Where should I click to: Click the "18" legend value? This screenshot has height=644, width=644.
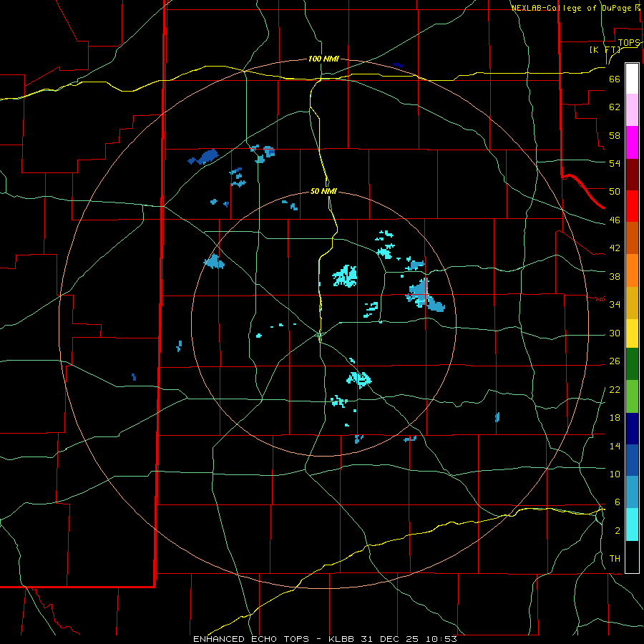pyautogui.click(x=615, y=418)
